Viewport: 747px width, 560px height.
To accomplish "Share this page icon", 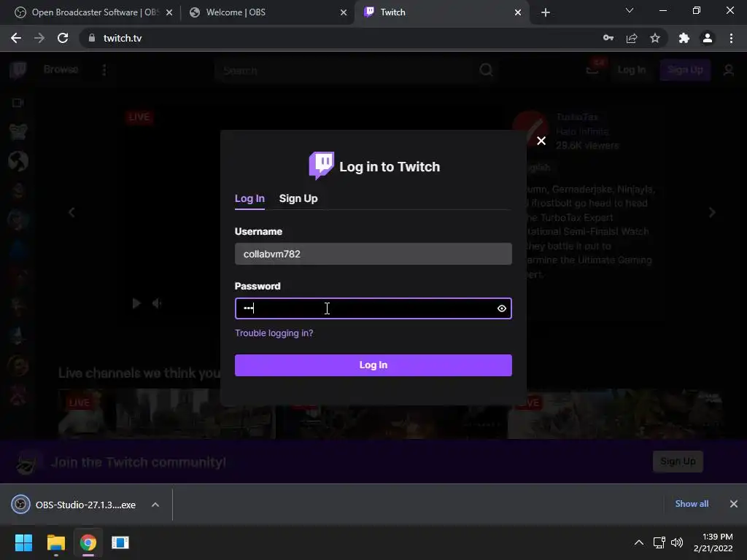I will pyautogui.click(x=632, y=38).
